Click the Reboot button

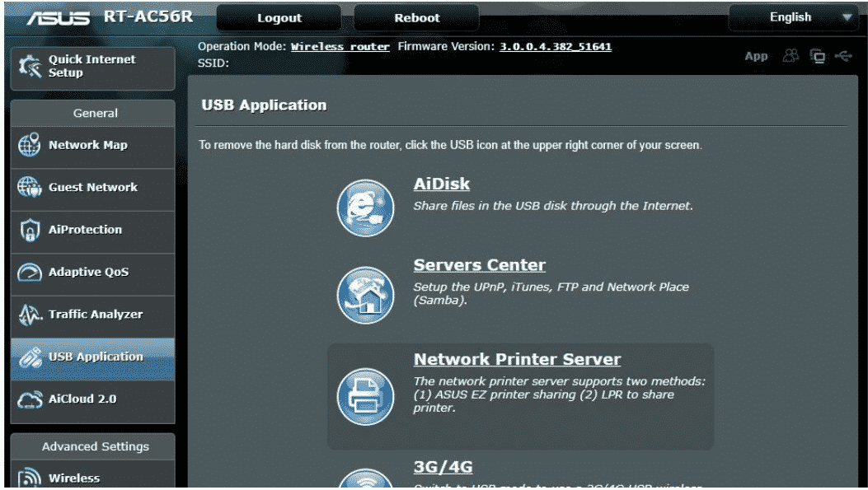pyautogui.click(x=416, y=17)
